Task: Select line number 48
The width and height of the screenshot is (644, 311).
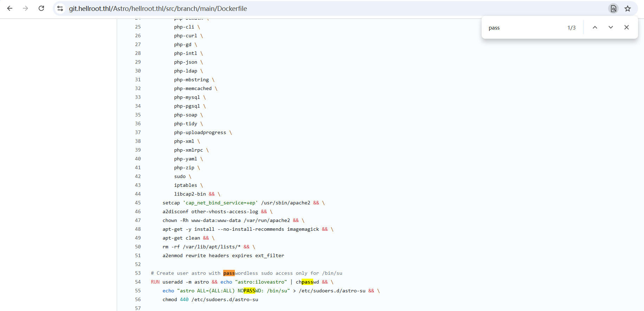Action: coord(138,229)
